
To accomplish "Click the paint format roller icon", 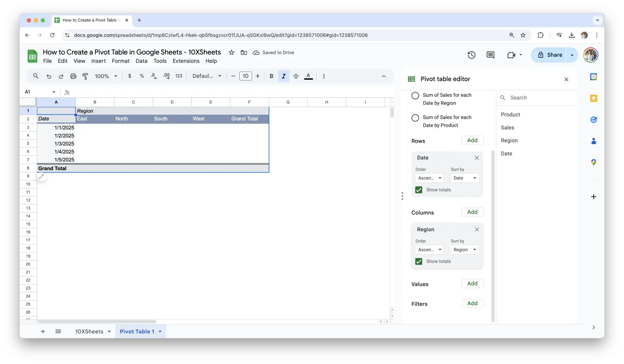I will 85,76.
